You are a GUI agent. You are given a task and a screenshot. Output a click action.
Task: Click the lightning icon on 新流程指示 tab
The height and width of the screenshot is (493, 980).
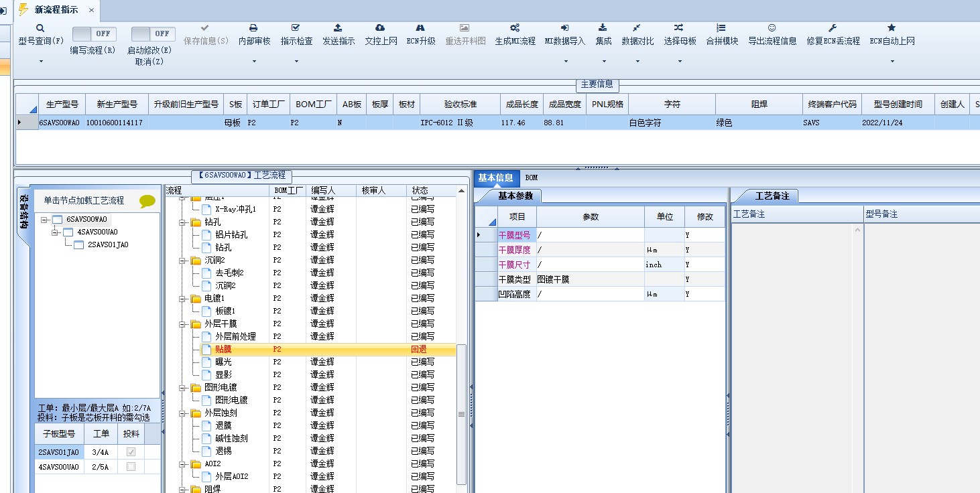[24, 9]
